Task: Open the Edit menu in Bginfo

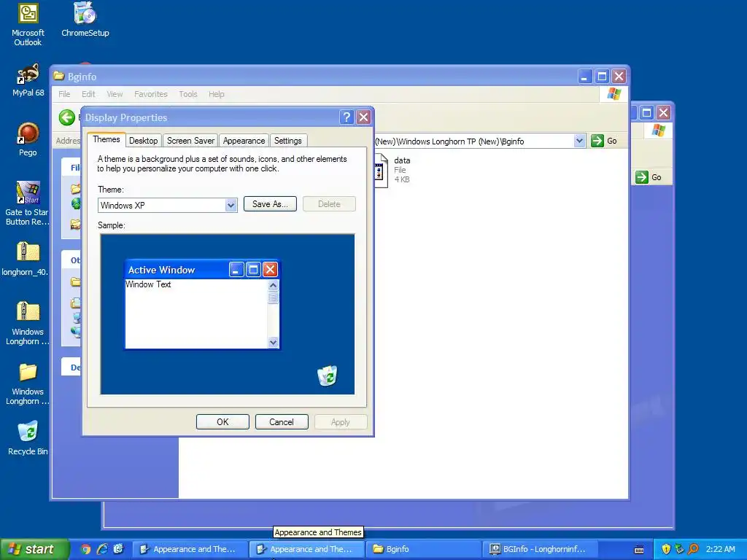Action: (88, 94)
